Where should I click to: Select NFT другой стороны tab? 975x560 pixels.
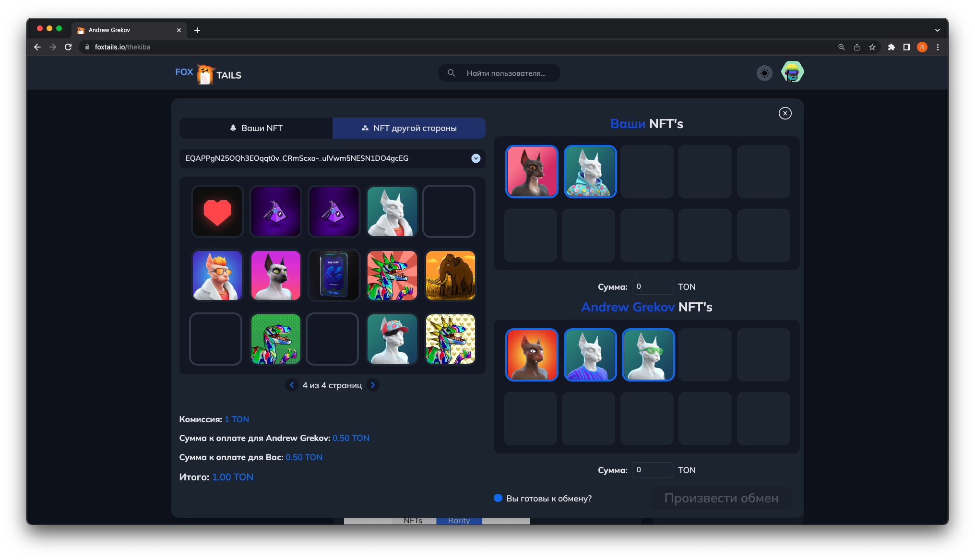pyautogui.click(x=409, y=128)
